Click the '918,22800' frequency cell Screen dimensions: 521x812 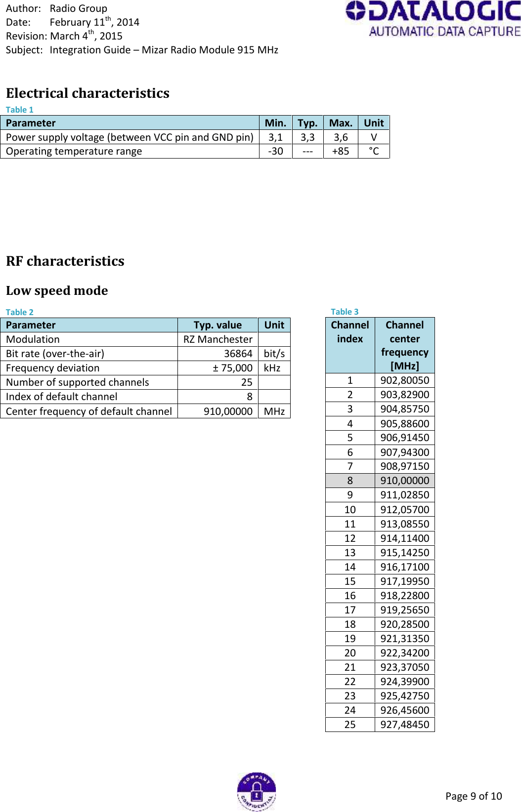click(405, 595)
